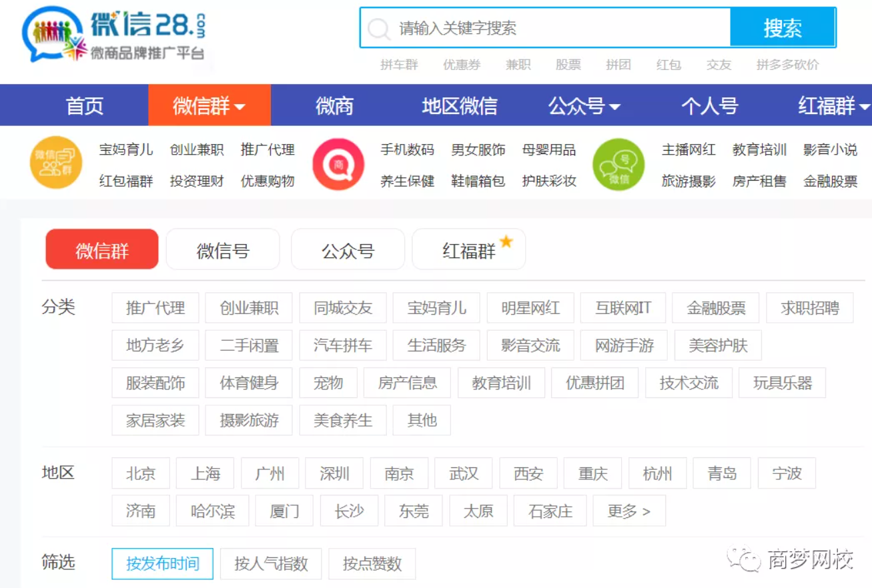The image size is (872, 588).
Task: Open the 公众号 nav dropdown
Action: click(x=584, y=105)
